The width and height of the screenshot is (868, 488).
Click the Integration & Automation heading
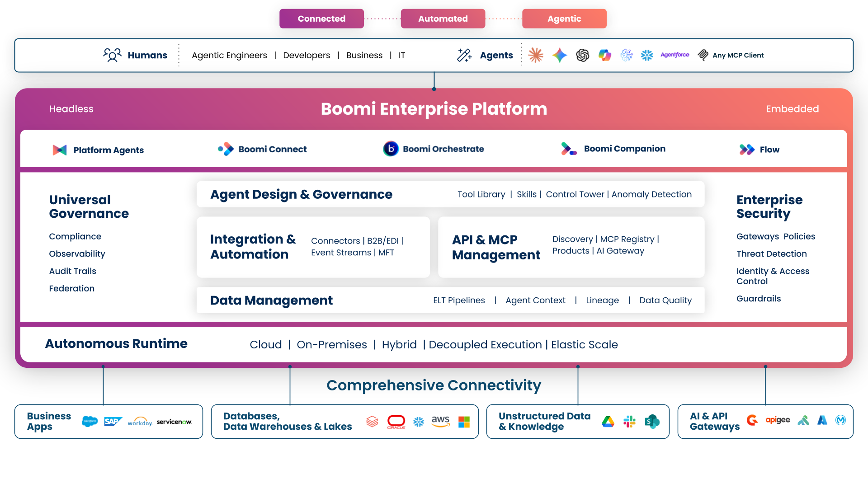pos(253,247)
